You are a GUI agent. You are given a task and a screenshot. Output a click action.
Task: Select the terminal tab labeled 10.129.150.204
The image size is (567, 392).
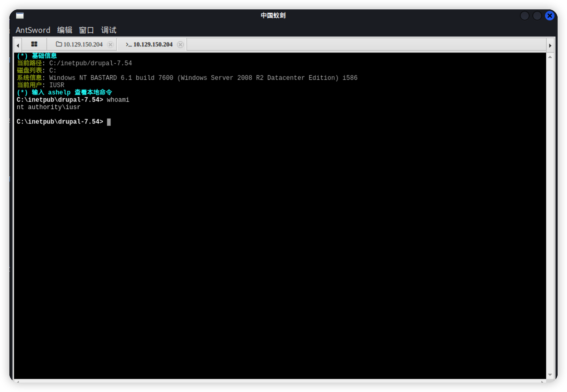pyautogui.click(x=153, y=44)
